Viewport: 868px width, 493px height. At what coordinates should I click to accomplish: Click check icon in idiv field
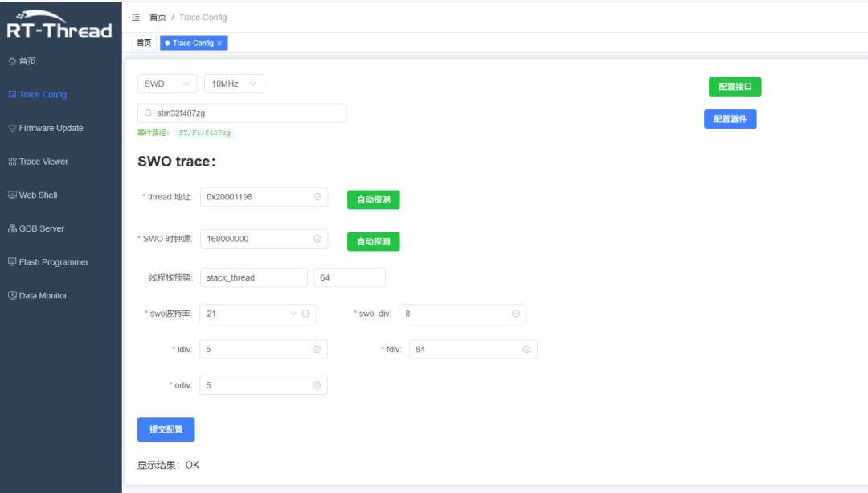(317, 350)
